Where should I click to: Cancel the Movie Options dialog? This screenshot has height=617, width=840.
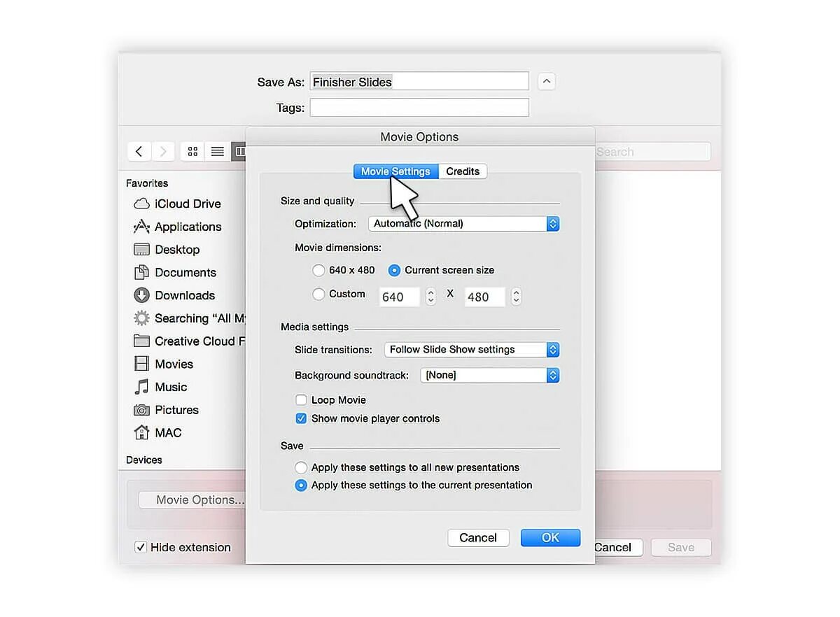[478, 537]
